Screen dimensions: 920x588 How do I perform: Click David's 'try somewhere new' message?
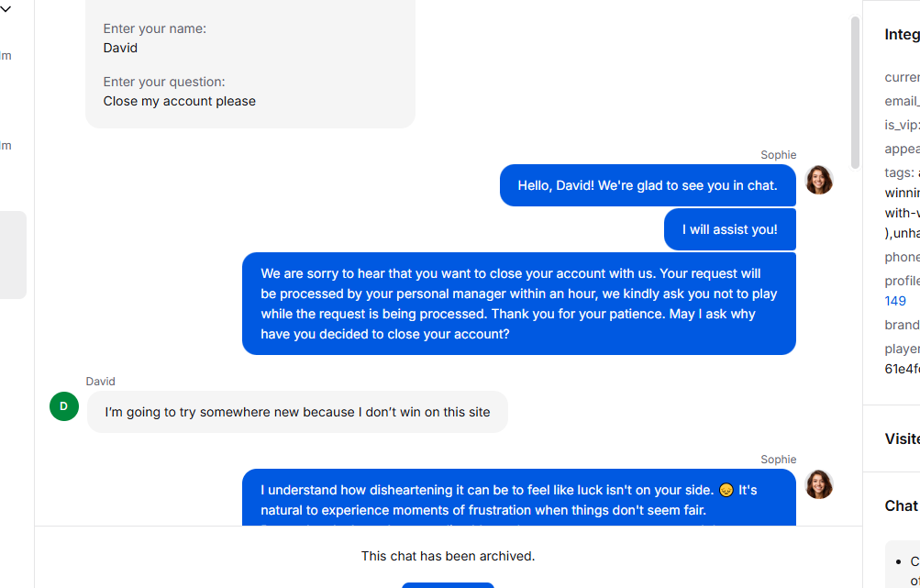click(297, 412)
